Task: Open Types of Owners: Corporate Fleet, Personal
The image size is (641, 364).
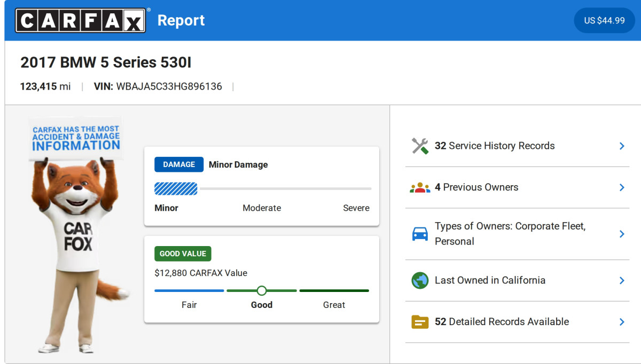Action: click(x=517, y=234)
